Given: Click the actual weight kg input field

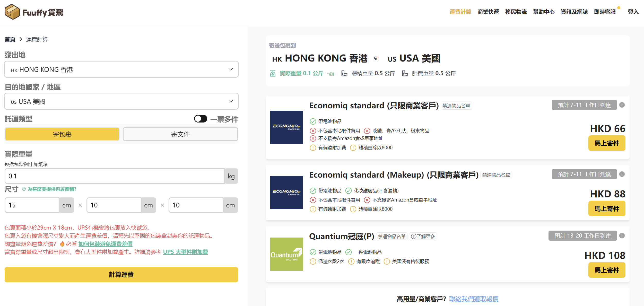Looking at the screenshot, I should tap(115, 176).
